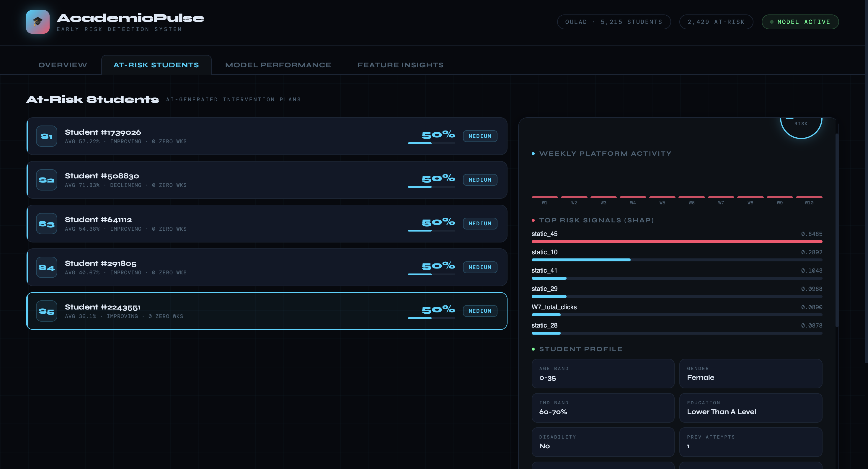
Task: Click the S3 student avatar badge
Action: pyautogui.click(x=47, y=224)
